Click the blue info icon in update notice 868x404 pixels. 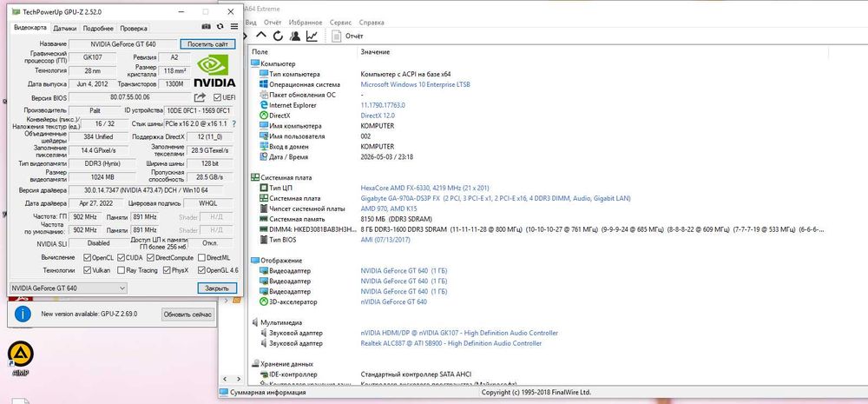pos(23,315)
